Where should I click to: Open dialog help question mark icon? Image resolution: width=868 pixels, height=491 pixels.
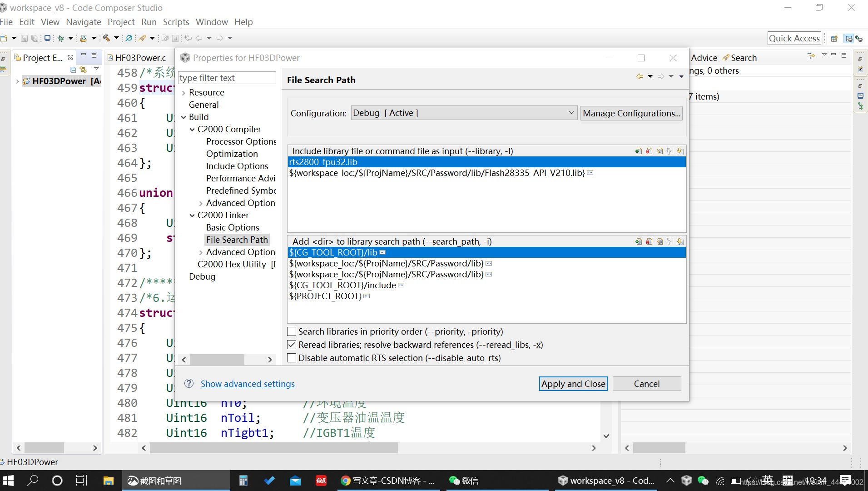tap(189, 383)
